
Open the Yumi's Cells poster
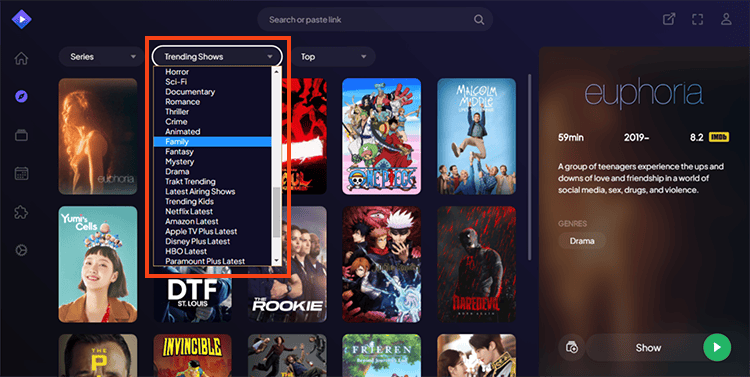[98, 264]
